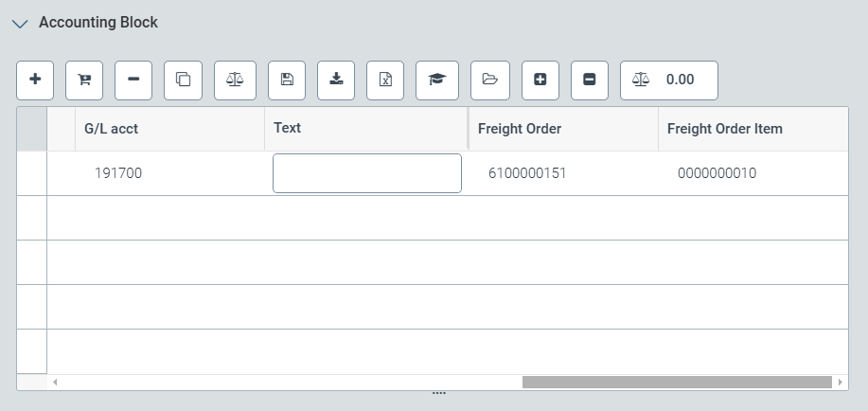Click the download icon in the toolbar

pos(336,80)
